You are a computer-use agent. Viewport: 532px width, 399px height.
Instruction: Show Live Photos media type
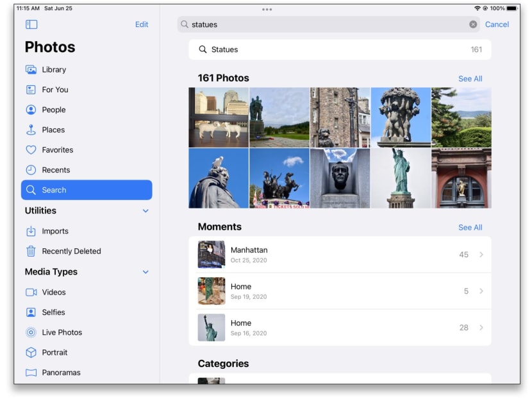pyautogui.click(x=87, y=332)
